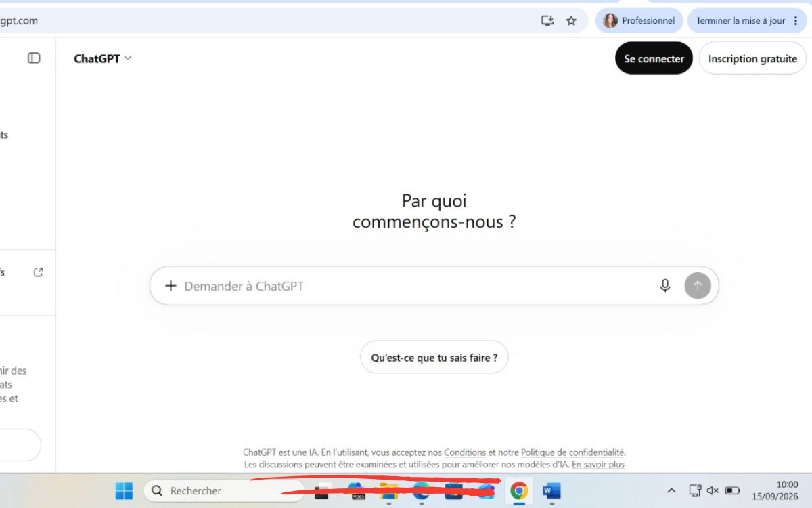Launch Microsoft Edge from the taskbar
Image resolution: width=812 pixels, height=508 pixels.
coord(422,490)
